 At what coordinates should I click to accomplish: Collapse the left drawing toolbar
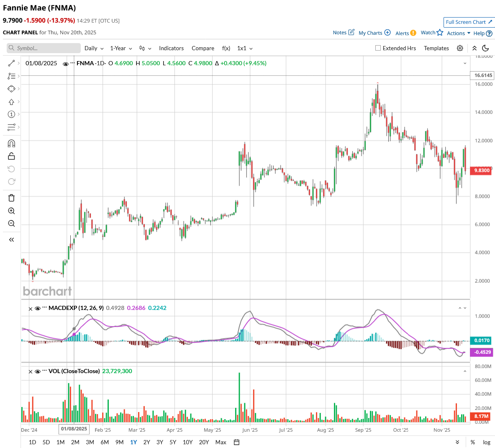11,240
